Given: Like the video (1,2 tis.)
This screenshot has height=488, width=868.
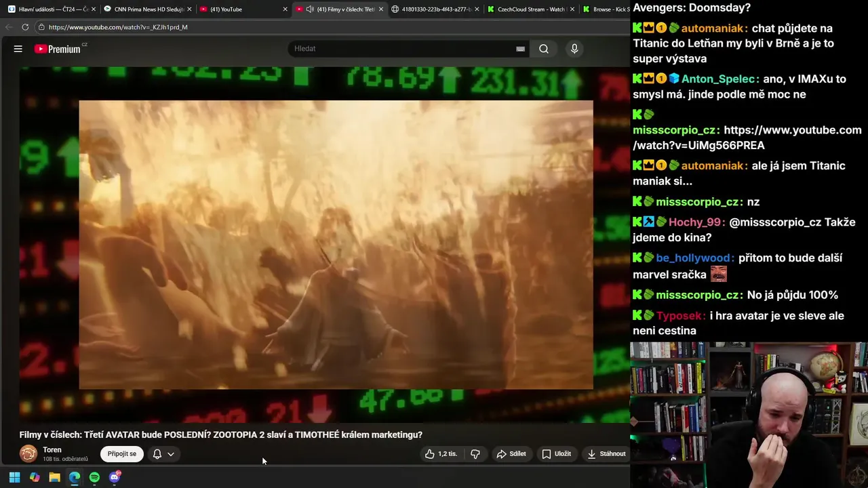Looking at the screenshot, I should (x=441, y=454).
